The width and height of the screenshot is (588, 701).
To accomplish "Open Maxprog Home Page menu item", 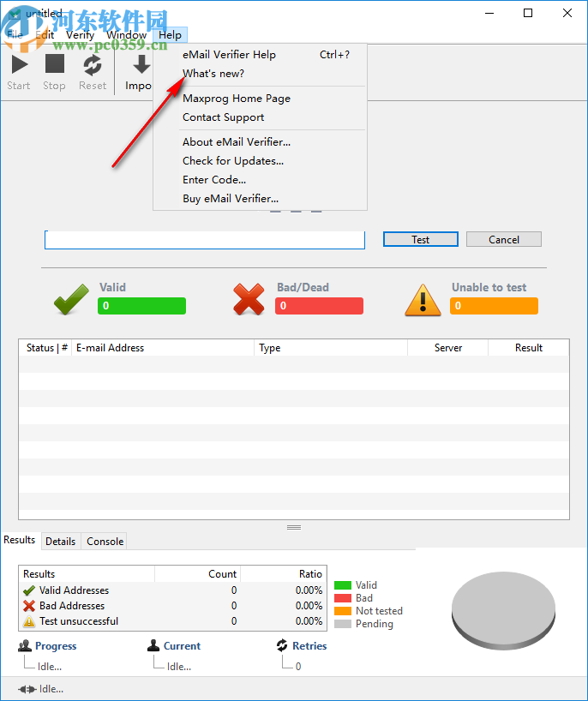I will click(261, 99).
